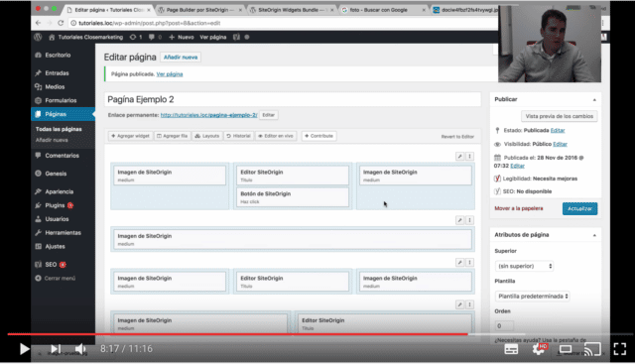Open the + Nuevo admin bar menu
The image size is (635, 364).
coord(182,37)
